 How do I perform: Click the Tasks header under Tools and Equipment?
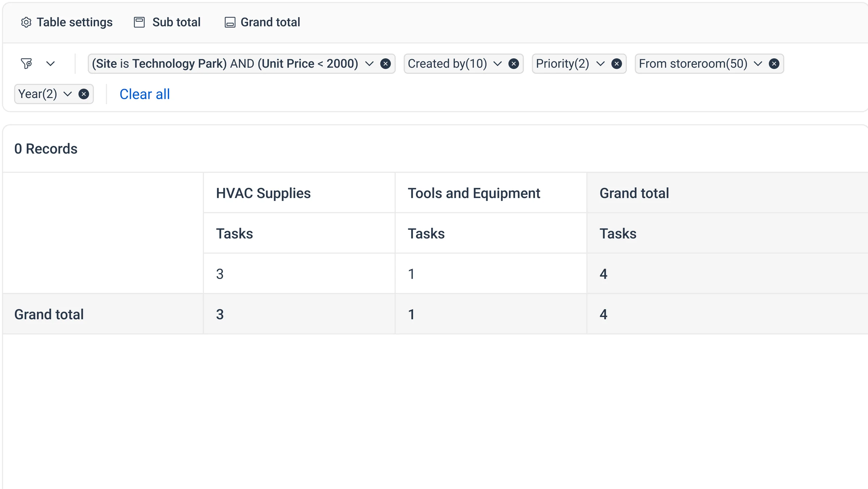491,233
